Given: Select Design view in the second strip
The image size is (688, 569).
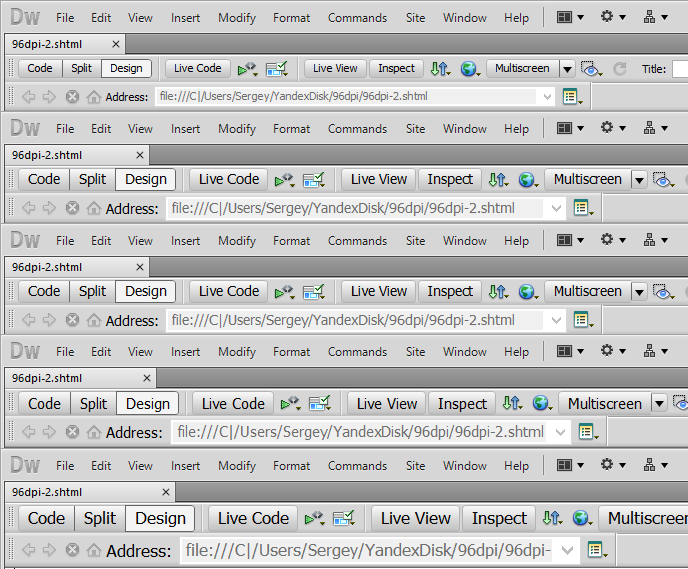Looking at the screenshot, I should tap(146, 179).
